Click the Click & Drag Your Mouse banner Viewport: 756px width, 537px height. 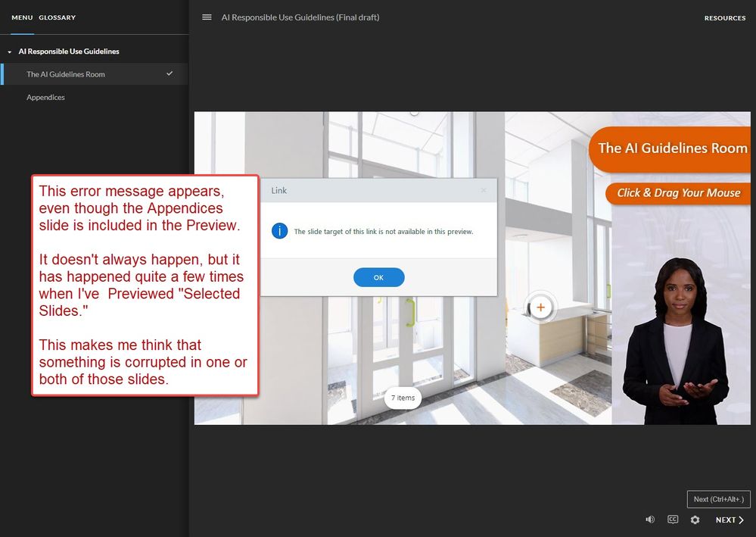[678, 193]
